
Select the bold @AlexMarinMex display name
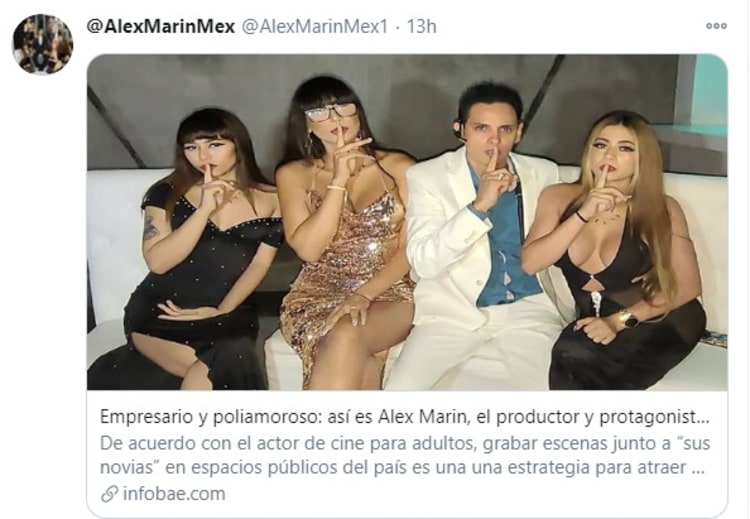click(161, 26)
